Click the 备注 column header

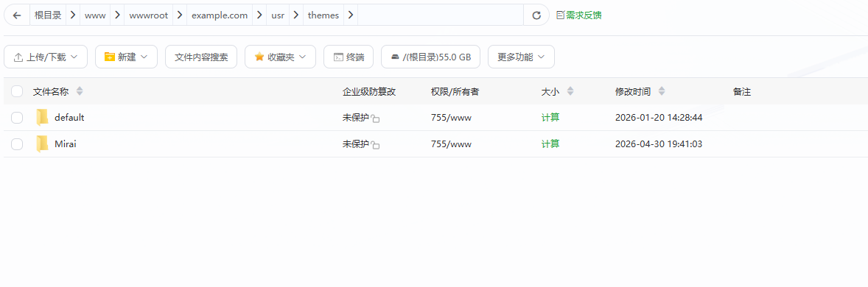[x=742, y=91]
